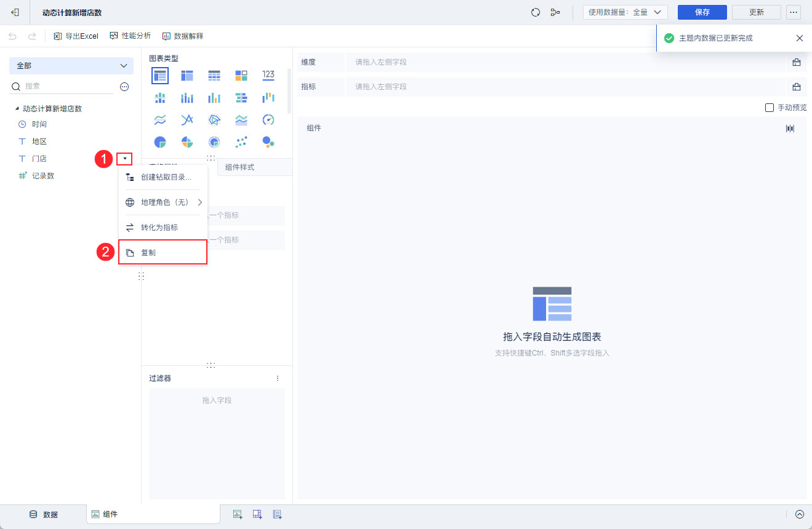Click the back exit icon at top left

tap(15, 12)
